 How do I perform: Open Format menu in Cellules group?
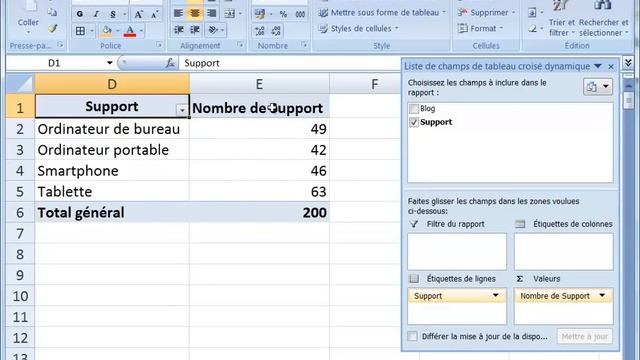coord(481,28)
